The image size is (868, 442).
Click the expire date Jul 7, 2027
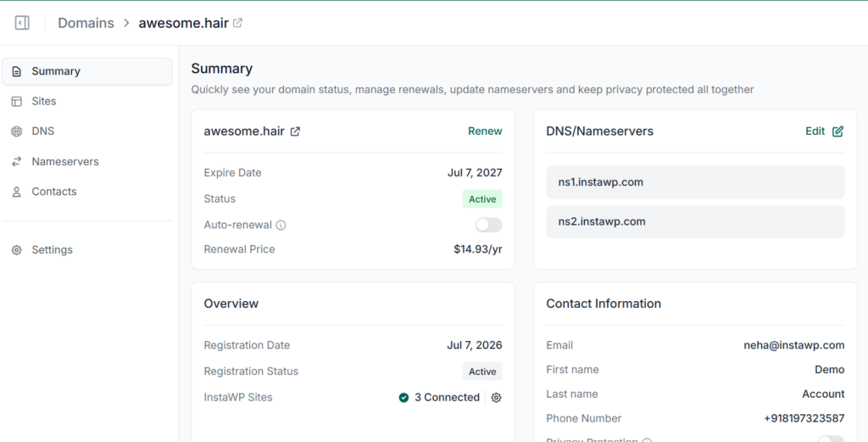point(475,173)
